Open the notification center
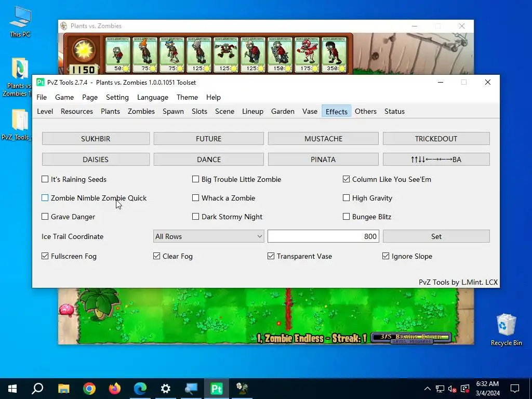This screenshot has width=532, height=399. (x=515, y=389)
